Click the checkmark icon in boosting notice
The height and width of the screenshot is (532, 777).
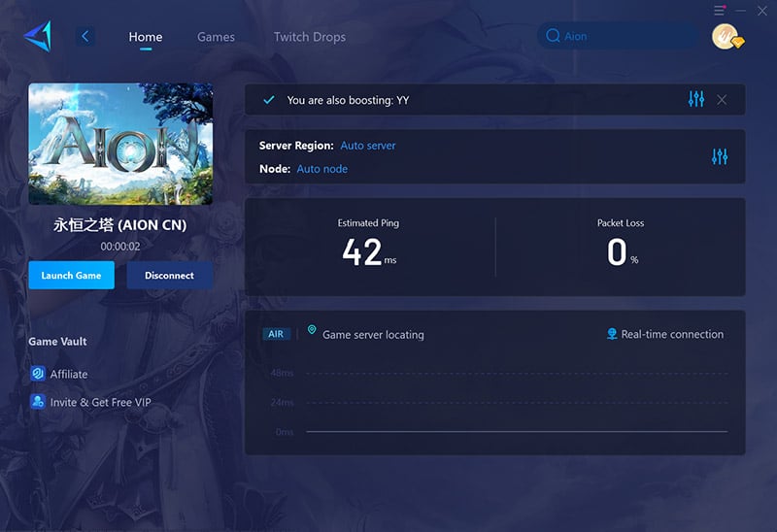coord(269,100)
